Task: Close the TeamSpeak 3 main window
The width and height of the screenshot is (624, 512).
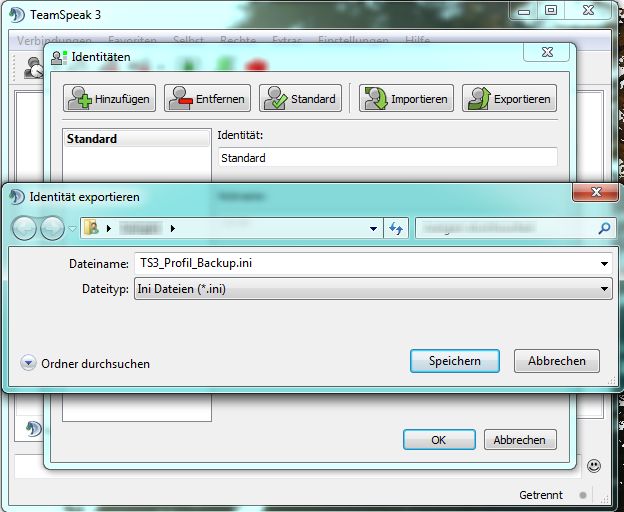Action: [x=588, y=10]
